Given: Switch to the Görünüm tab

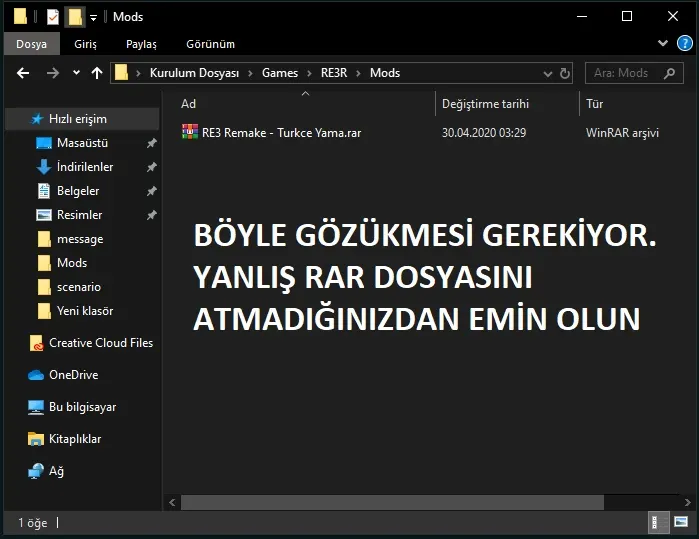Looking at the screenshot, I should point(210,44).
